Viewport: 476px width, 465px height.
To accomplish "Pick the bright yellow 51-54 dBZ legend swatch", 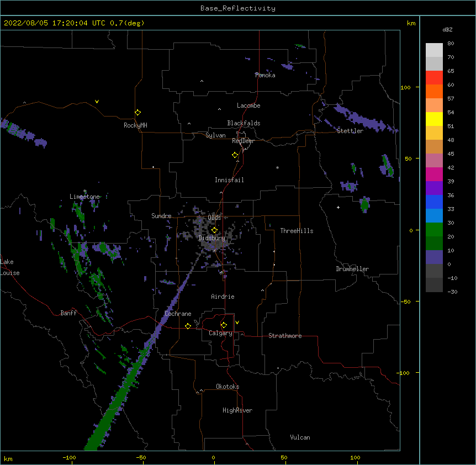I will click(434, 119).
